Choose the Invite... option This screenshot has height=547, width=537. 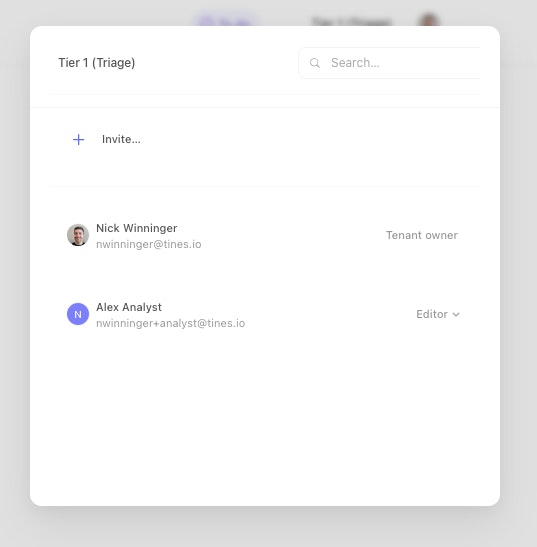click(121, 140)
